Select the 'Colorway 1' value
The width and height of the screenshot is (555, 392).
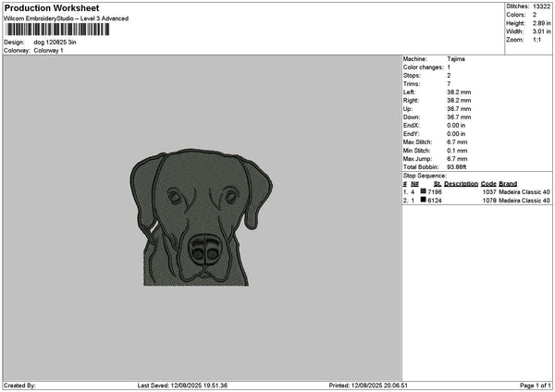click(x=48, y=51)
